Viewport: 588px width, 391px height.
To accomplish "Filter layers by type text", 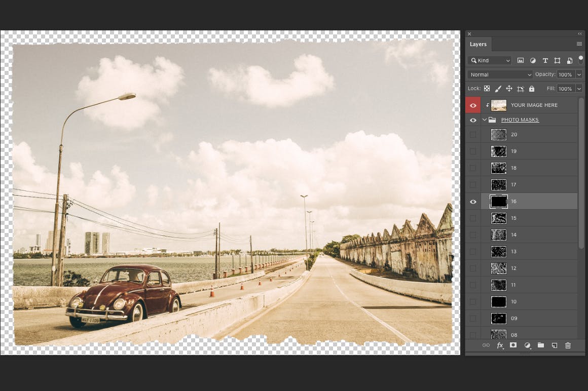I will [x=545, y=60].
